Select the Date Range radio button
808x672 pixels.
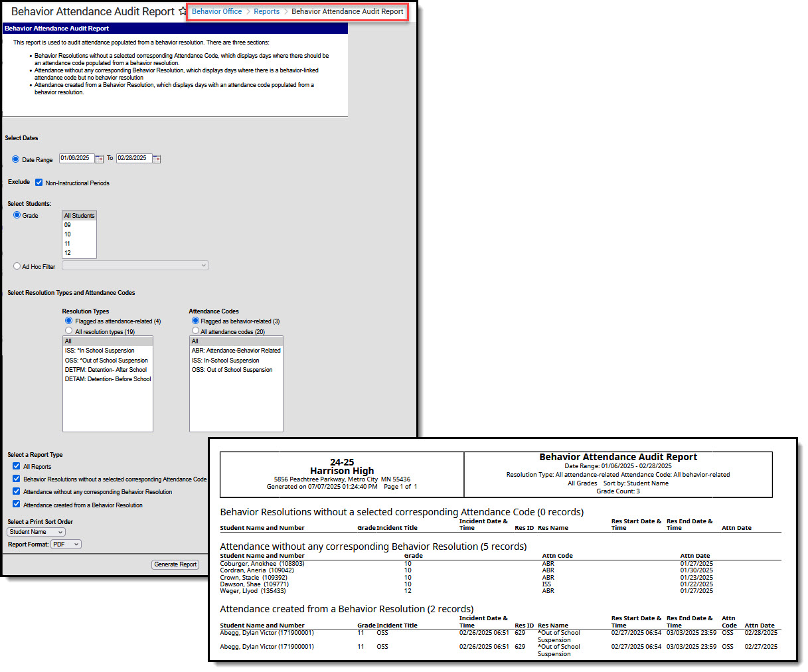[16, 159]
